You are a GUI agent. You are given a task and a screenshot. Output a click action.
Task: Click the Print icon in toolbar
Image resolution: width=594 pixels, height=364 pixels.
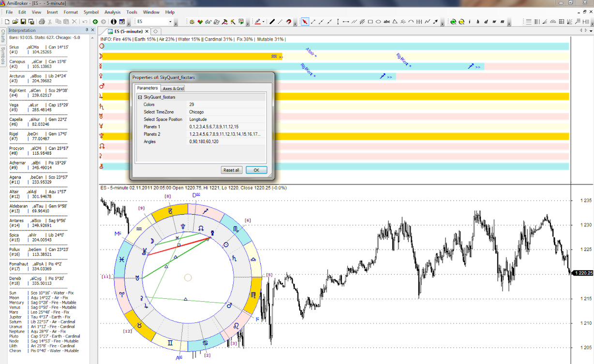pyautogui.click(x=42, y=22)
